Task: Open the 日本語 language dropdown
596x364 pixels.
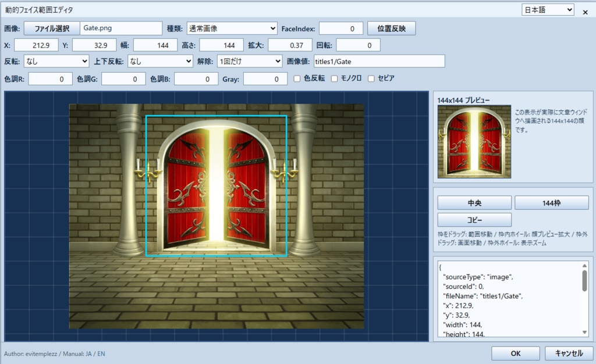Action: [548, 10]
